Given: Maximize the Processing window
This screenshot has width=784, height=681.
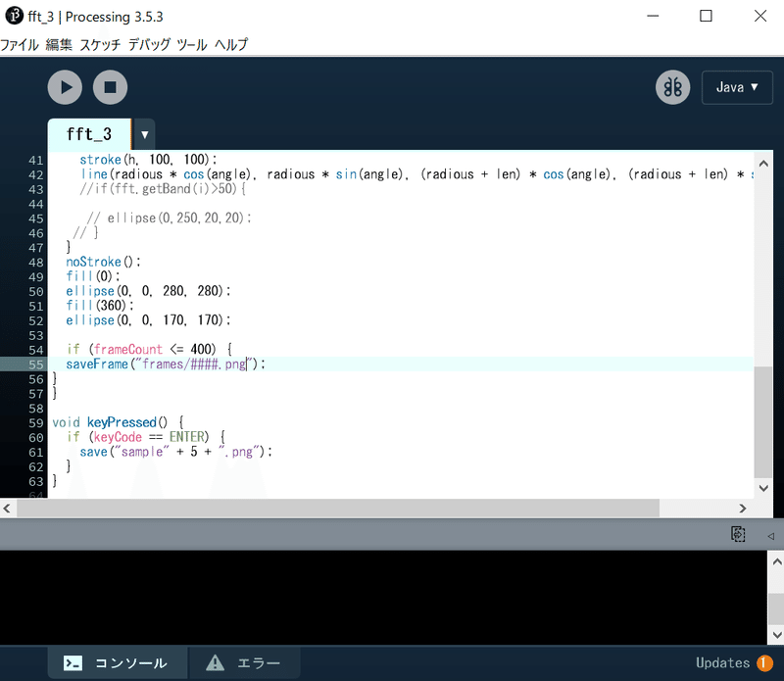Looking at the screenshot, I should point(706,16).
